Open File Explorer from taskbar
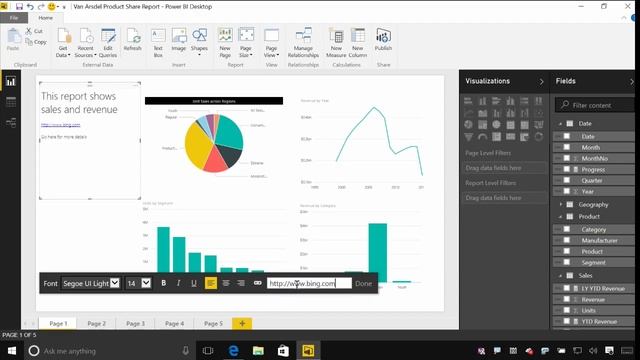 coord(258,351)
